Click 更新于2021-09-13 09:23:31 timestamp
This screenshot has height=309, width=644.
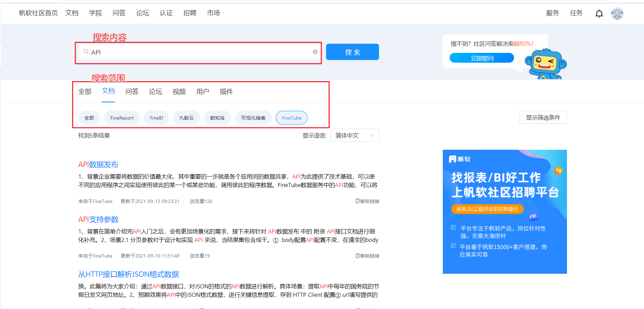tap(150, 201)
